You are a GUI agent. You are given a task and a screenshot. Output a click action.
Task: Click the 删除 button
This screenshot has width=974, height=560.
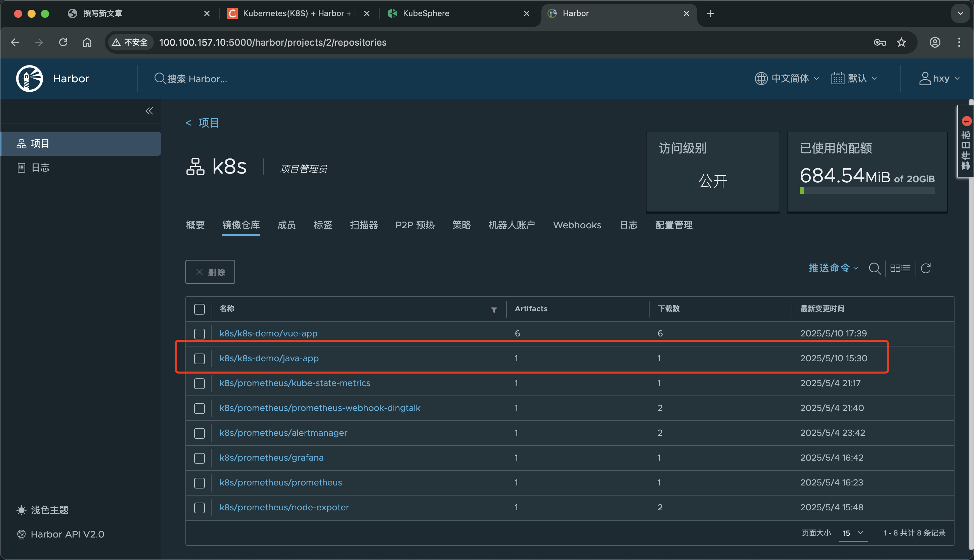click(210, 272)
